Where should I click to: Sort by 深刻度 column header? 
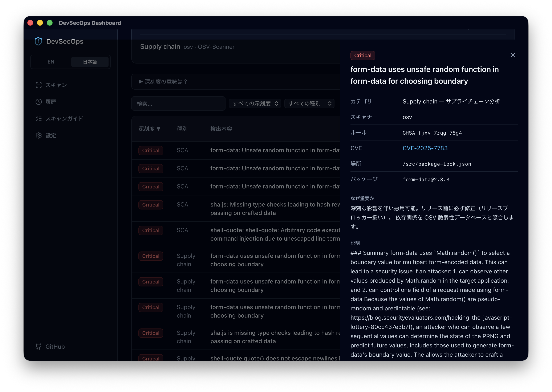149,129
